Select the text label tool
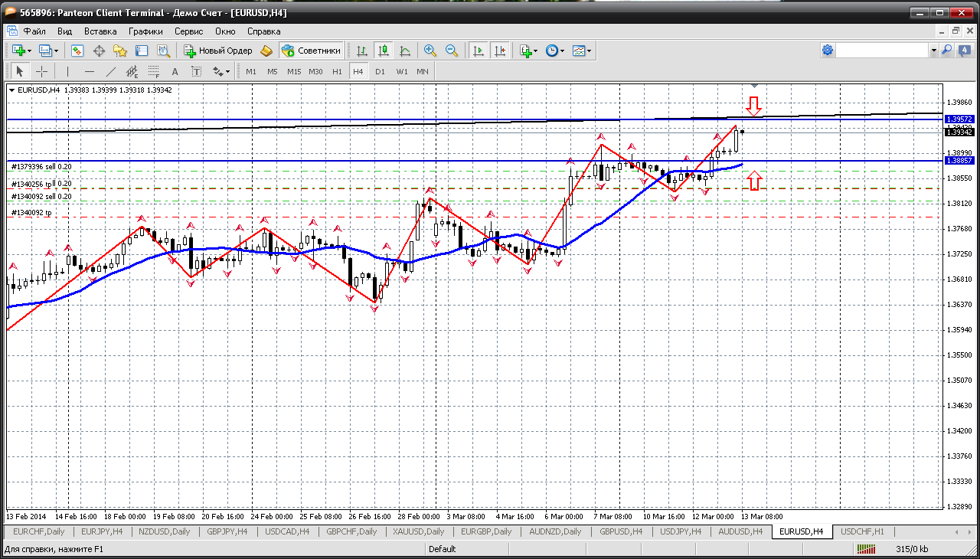Viewport: 980px width, 559px height. [x=196, y=71]
